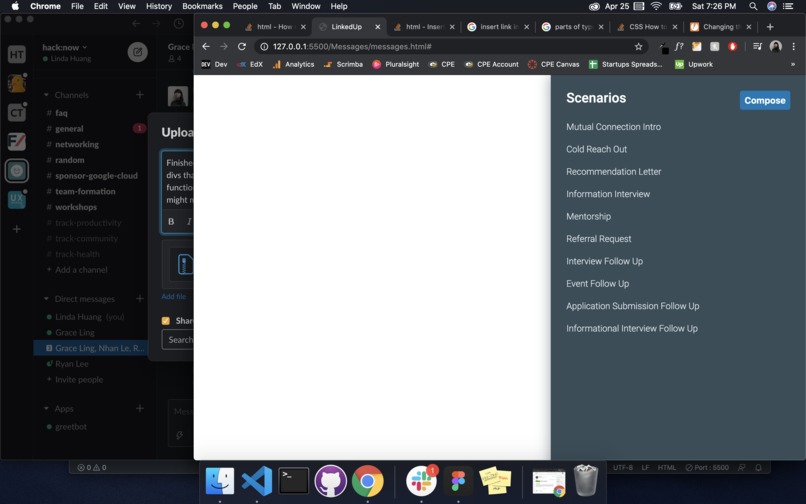
Task: Open Finder from the Dock
Action: point(219,481)
